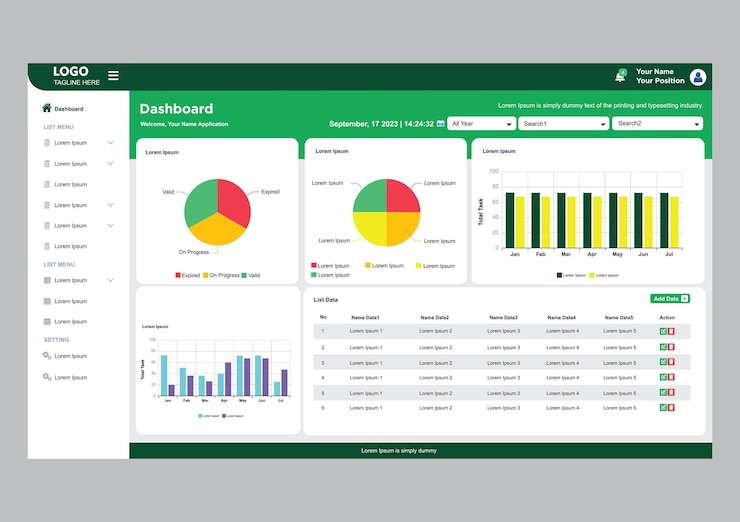Open the user profile avatar

point(698,77)
